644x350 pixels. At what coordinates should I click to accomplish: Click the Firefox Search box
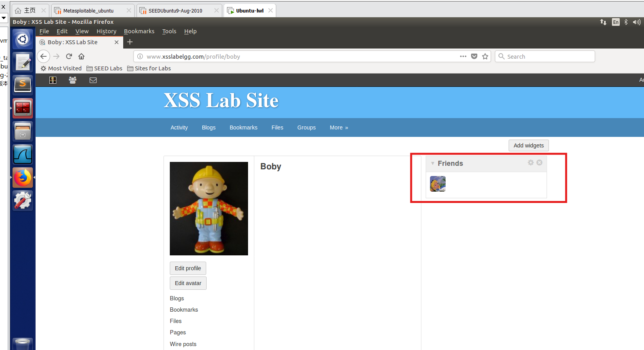545,56
